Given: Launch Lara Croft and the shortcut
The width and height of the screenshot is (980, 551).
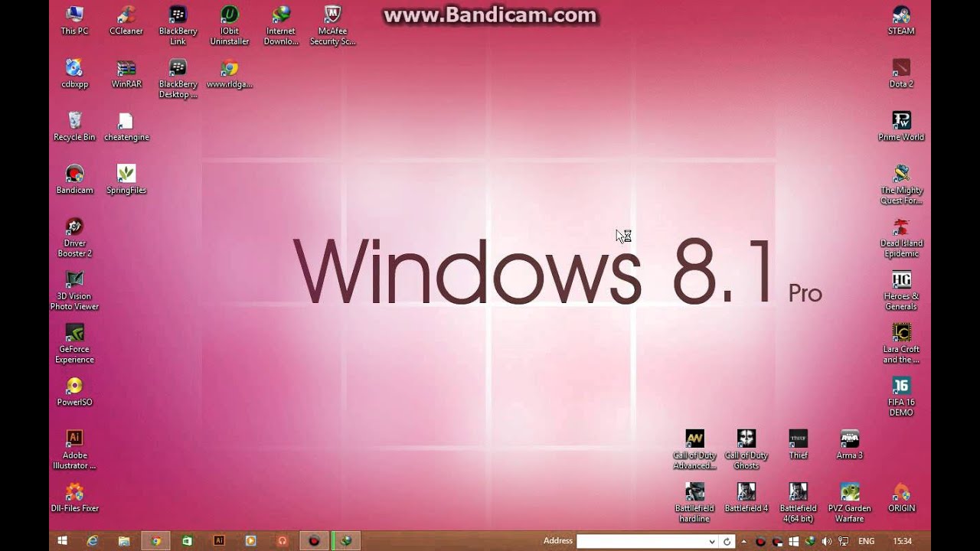Looking at the screenshot, I should 901,343.
